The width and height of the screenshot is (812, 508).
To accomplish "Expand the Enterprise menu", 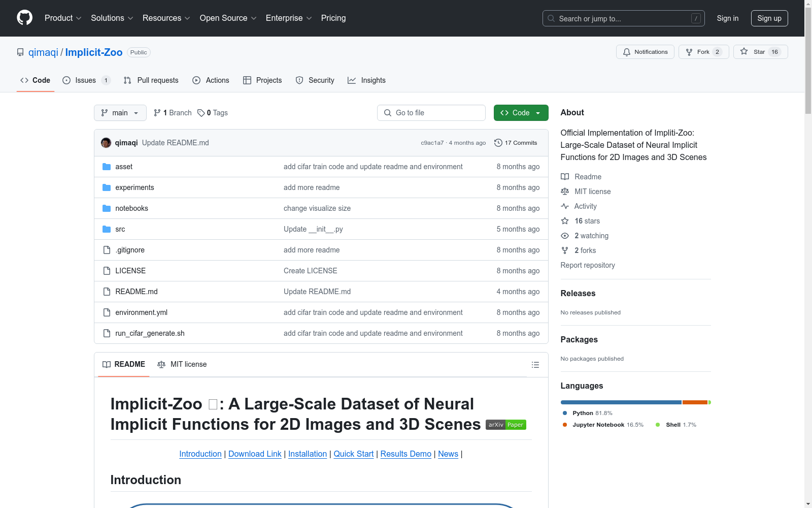I will tap(289, 18).
